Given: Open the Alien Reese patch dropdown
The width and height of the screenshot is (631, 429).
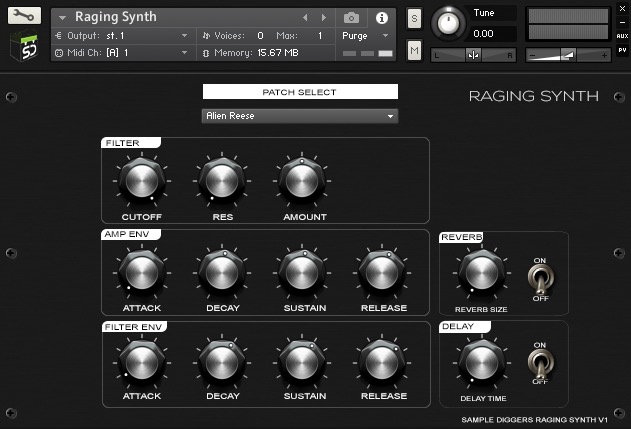Looking at the screenshot, I should pos(300,116).
